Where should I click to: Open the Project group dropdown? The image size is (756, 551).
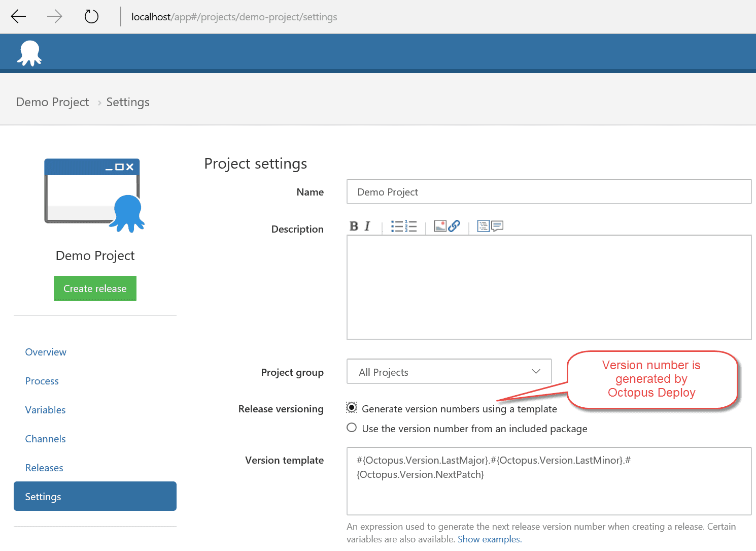pyautogui.click(x=449, y=372)
